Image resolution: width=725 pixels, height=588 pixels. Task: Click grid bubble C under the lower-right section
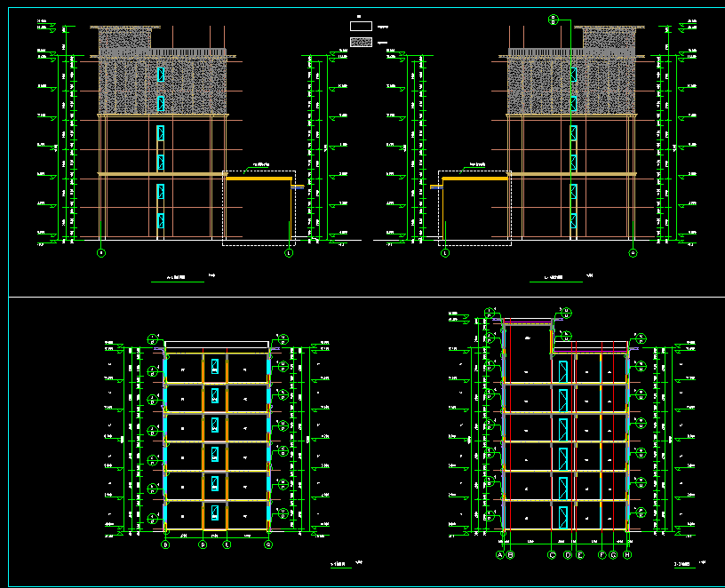click(x=553, y=554)
